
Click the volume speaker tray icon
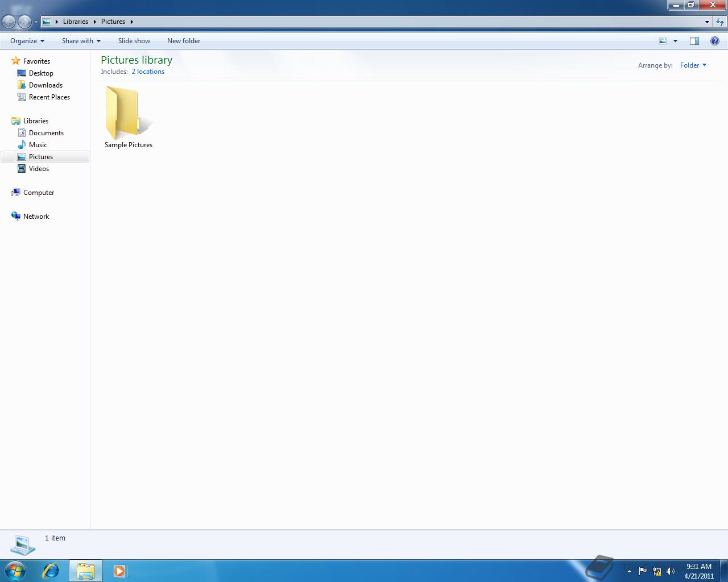671,571
